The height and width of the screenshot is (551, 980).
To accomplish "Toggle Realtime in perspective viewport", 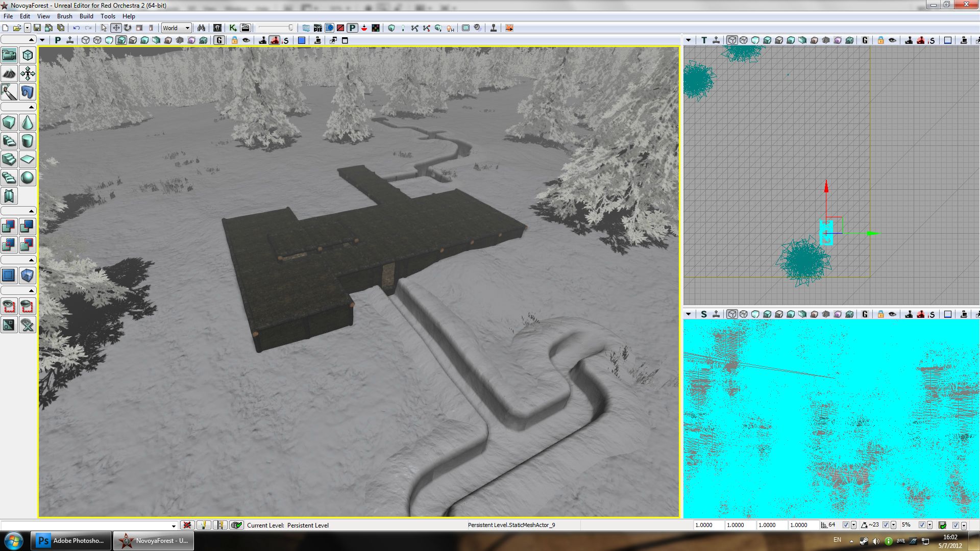I will pos(70,40).
